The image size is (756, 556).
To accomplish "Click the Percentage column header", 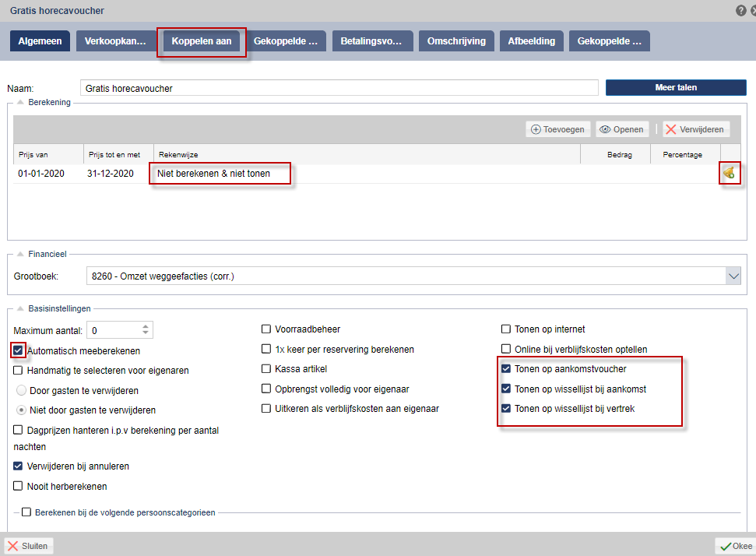I will (685, 154).
